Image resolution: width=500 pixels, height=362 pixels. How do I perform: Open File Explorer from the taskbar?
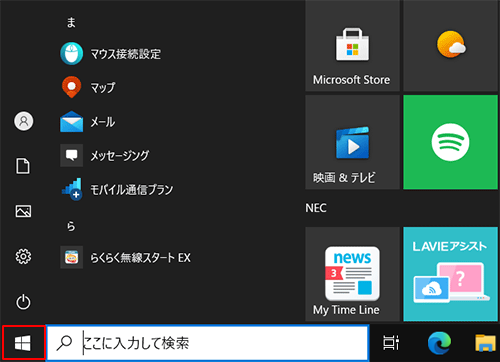[x=485, y=343]
